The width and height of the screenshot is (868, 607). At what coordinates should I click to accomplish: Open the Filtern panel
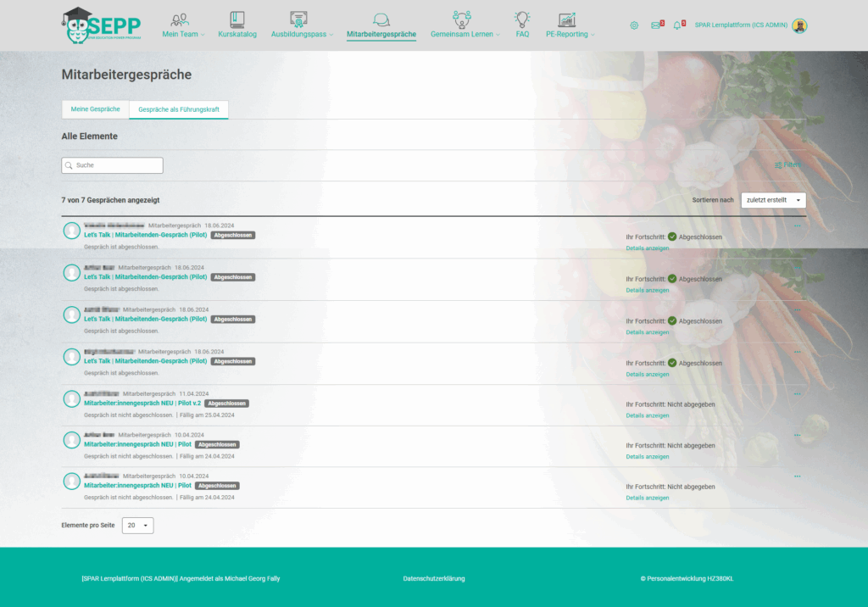pos(787,165)
